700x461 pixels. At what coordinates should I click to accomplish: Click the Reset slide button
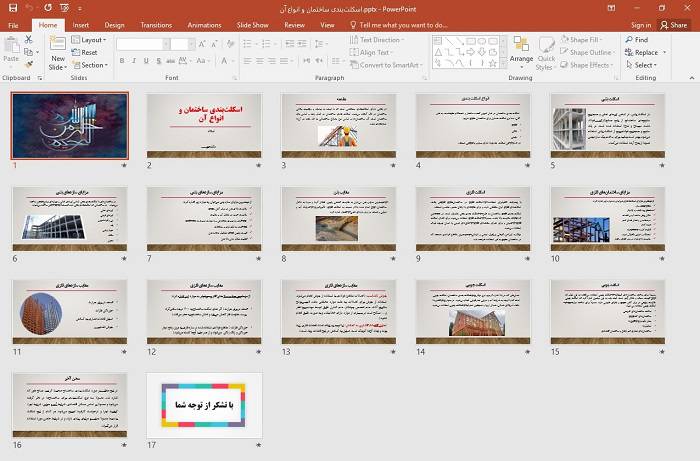click(84, 52)
